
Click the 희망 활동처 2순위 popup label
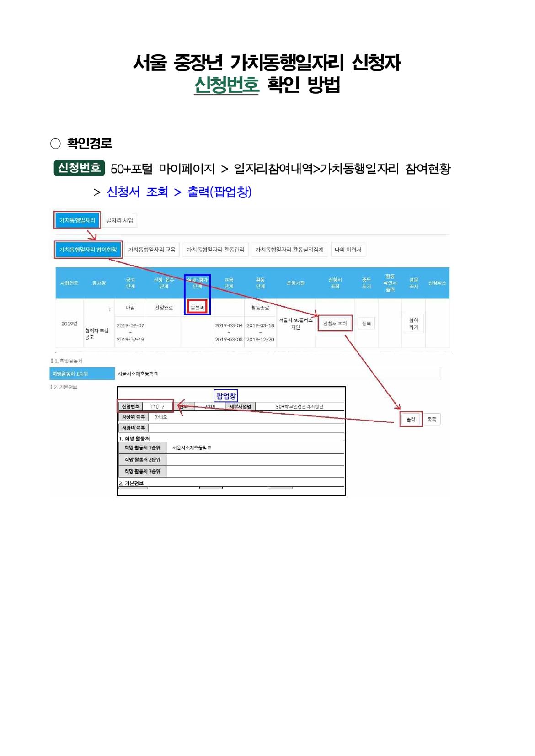[x=142, y=459]
